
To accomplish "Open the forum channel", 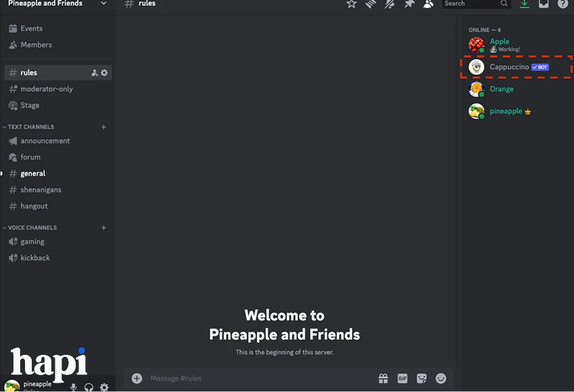I will point(58,157).
